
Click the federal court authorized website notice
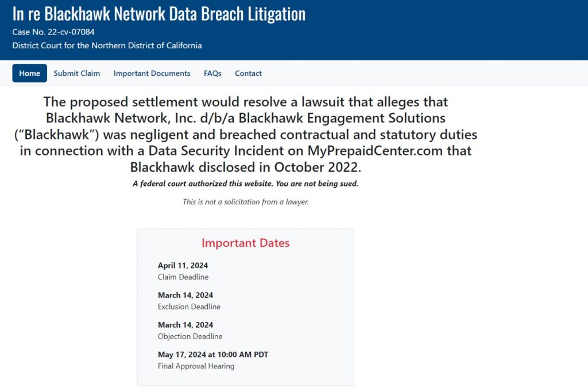245,184
